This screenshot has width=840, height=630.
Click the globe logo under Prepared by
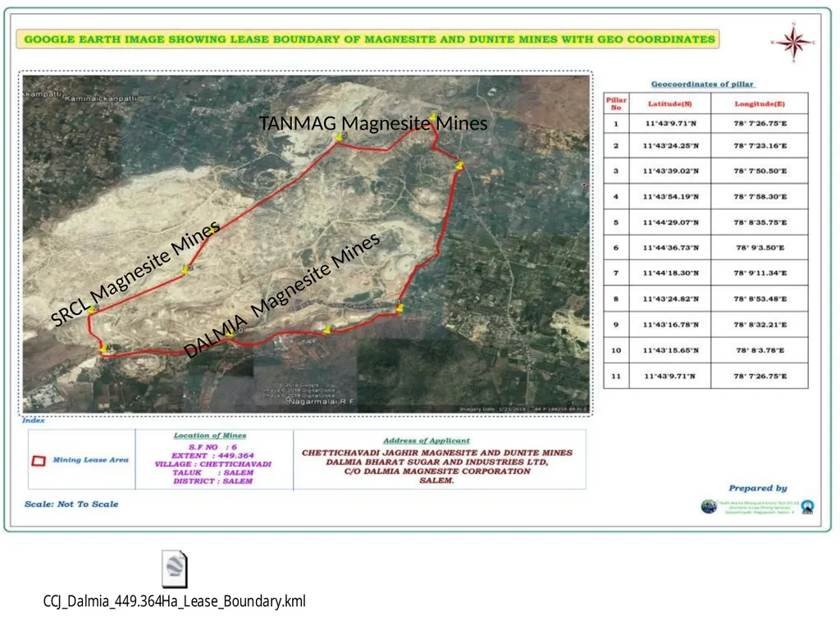710,506
